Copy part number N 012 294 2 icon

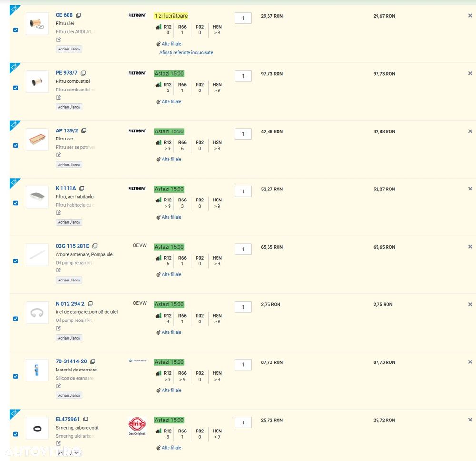point(90,304)
